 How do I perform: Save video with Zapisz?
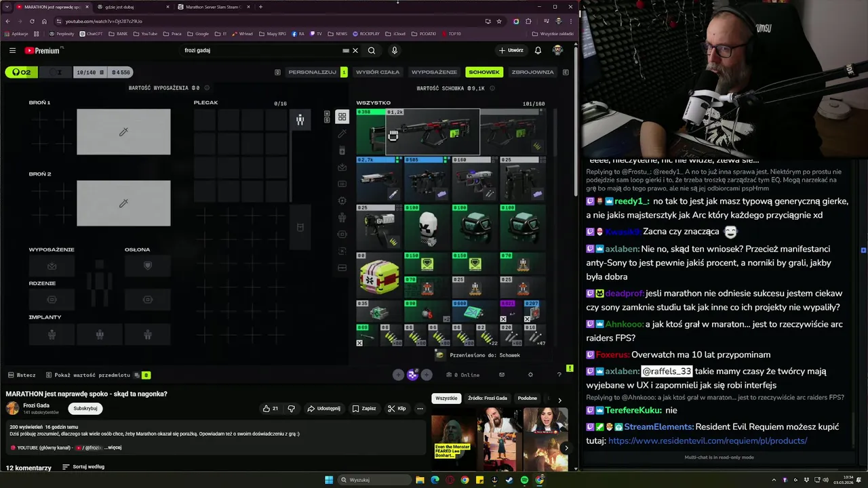point(364,409)
